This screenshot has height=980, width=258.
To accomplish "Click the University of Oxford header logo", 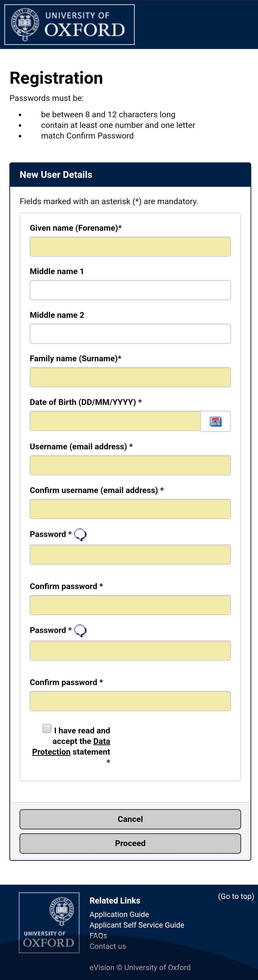I will click(70, 25).
